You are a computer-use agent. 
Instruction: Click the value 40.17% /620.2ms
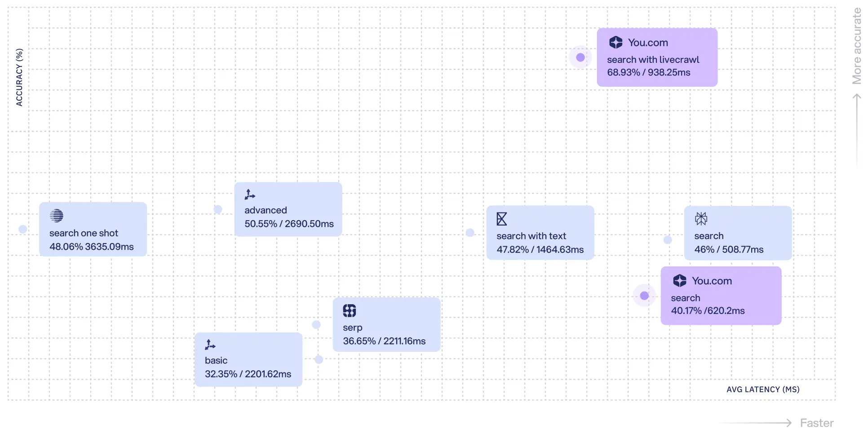click(x=708, y=310)
